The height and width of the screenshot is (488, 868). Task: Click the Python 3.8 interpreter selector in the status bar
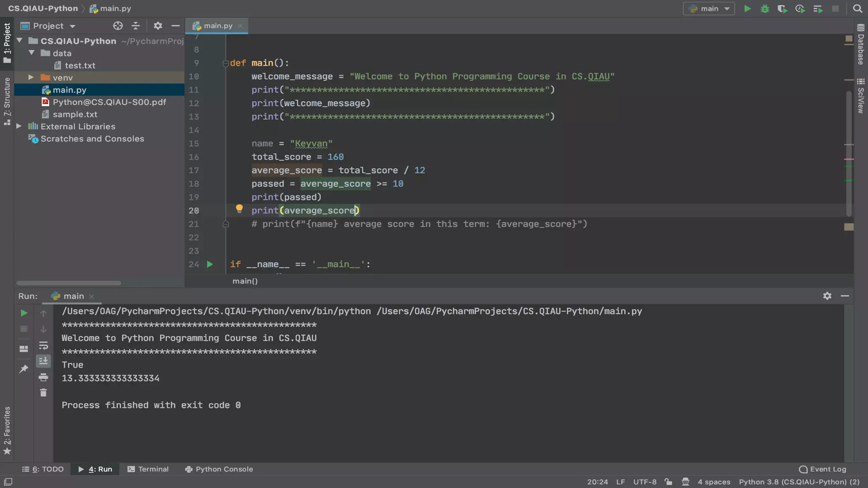799,482
